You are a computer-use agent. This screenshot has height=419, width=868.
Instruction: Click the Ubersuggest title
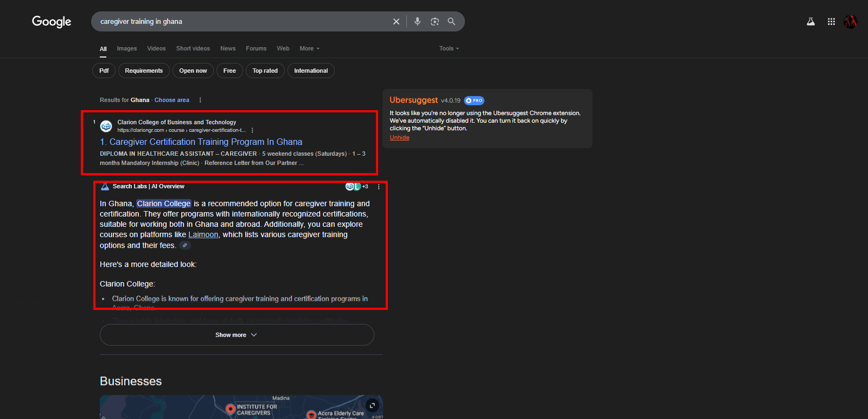(413, 100)
